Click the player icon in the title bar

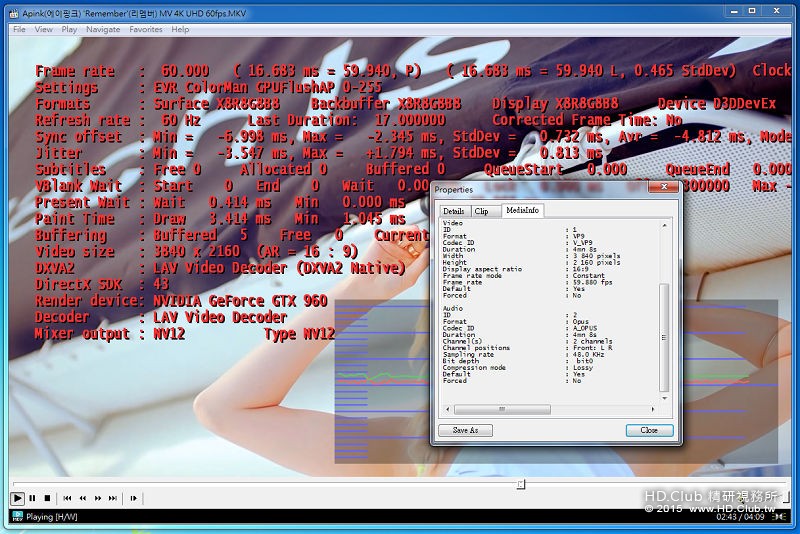tap(14, 13)
